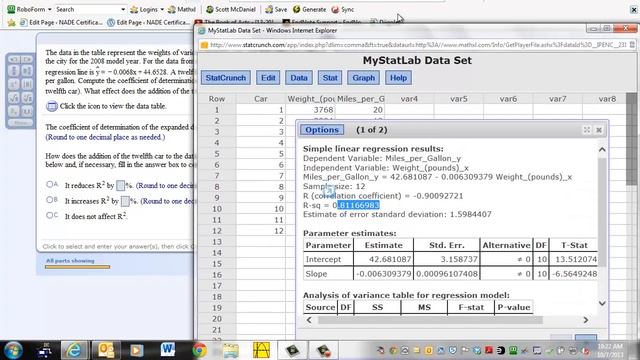Click the Options button in results window
This screenshot has width=640, height=360.
pos(322,130)
